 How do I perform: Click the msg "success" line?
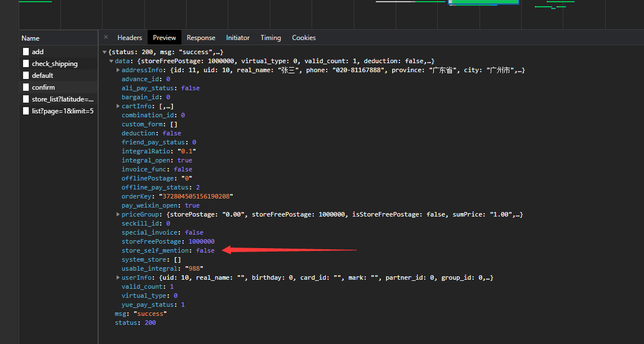[141, 314]
